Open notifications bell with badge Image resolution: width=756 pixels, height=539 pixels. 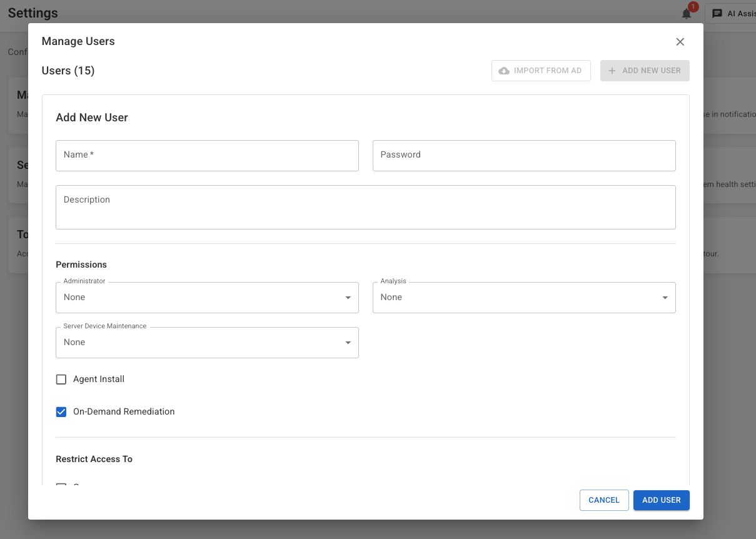tap(687, 13)
